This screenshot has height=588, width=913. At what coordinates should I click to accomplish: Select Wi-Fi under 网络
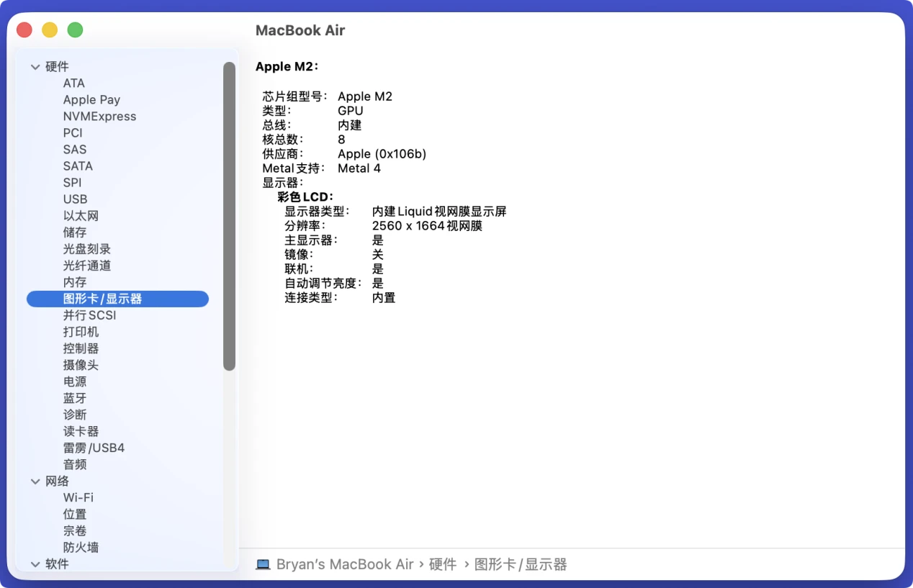78,498
